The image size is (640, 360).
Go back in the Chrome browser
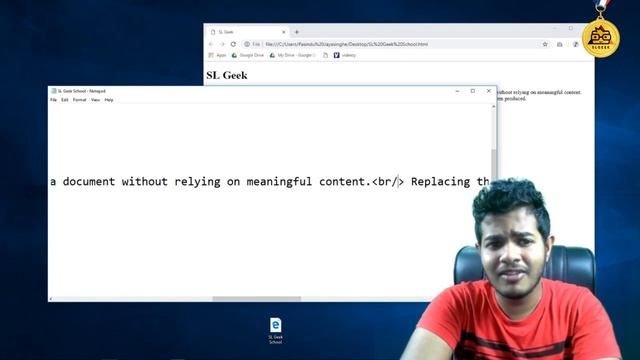211,44
